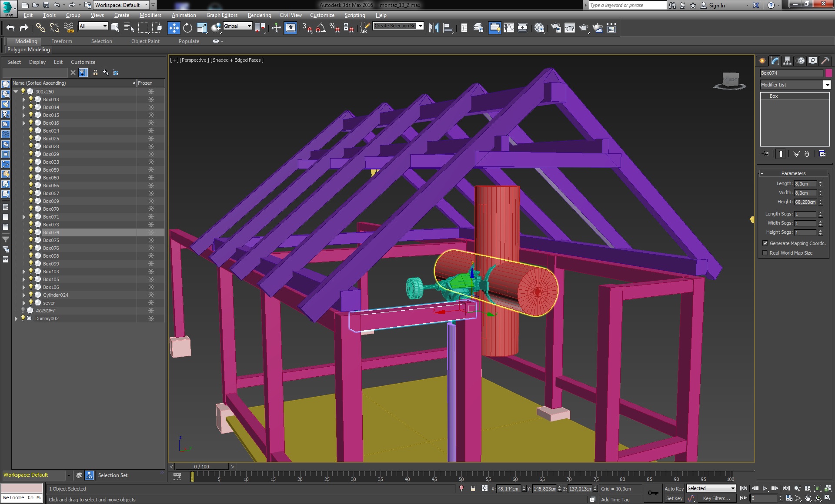
Task: Expand the Dummy002 tree node
Action: click(16, 318)
